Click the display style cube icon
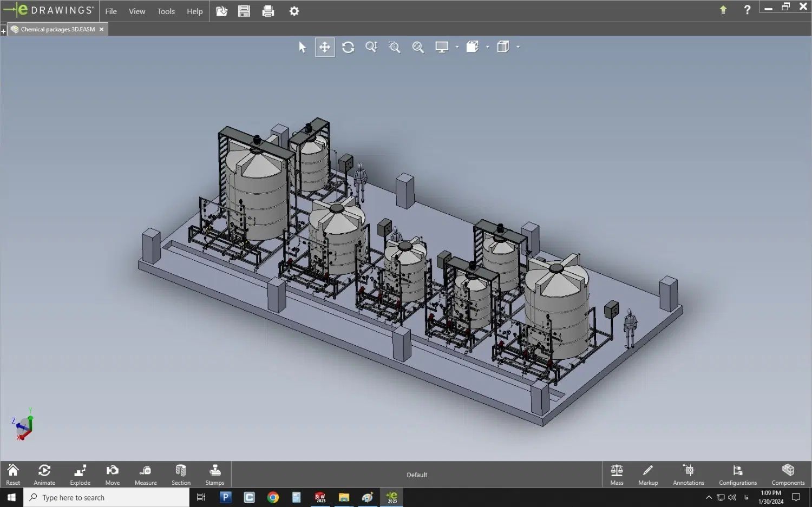The width and height of the screenshot is (812, 507). pos(503,47)
